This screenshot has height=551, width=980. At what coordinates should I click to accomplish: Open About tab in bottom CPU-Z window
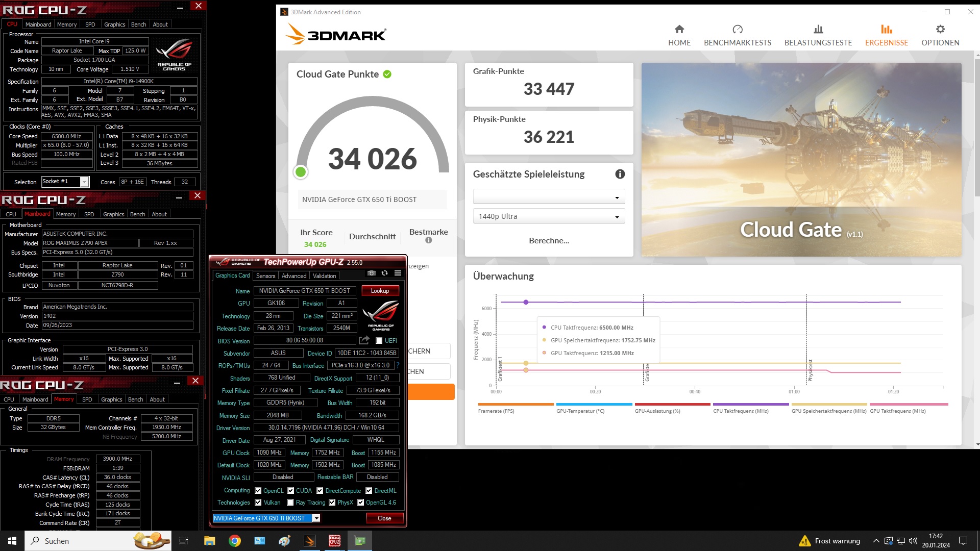(x=157, y=399)
